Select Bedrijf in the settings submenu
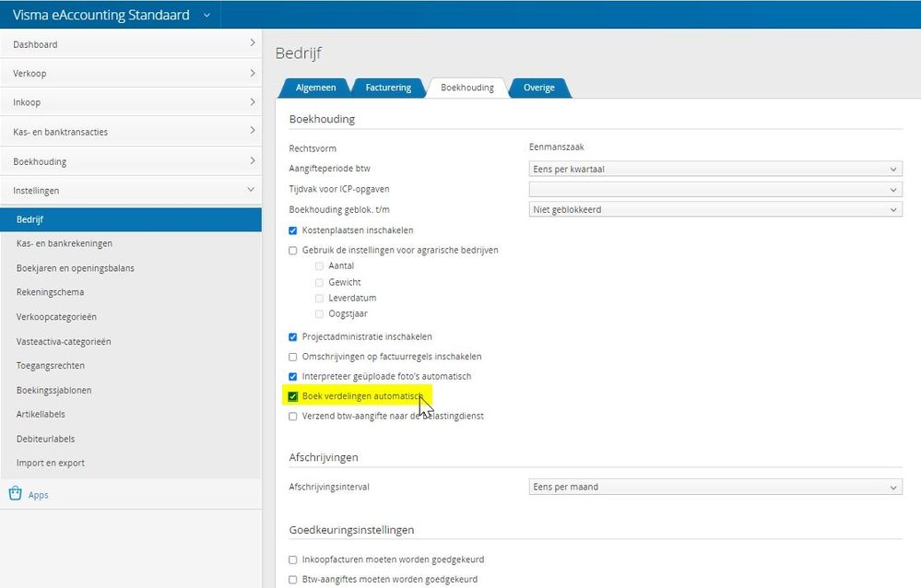Viewport: 921px width, 588px height. [131, 219]
